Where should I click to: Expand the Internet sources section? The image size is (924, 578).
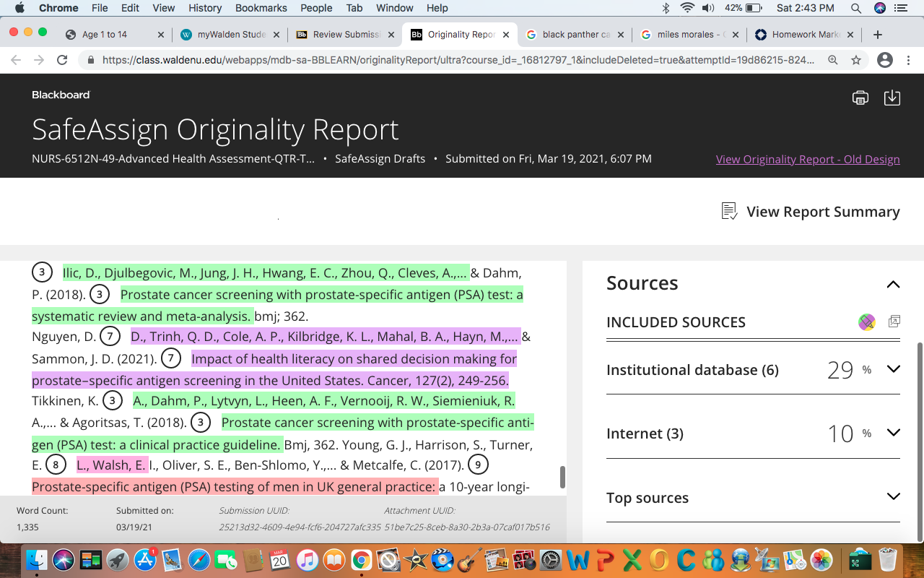[894, 433]
